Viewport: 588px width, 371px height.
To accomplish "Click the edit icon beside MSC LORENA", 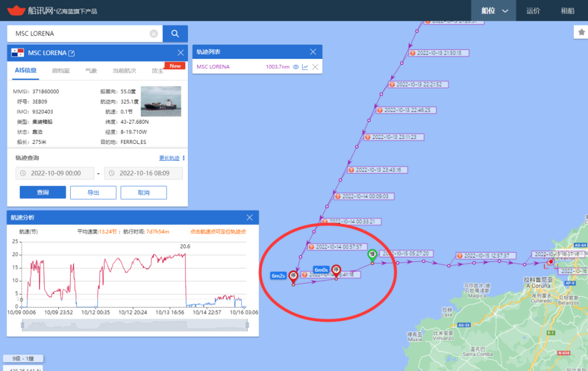I will point(71,53).
